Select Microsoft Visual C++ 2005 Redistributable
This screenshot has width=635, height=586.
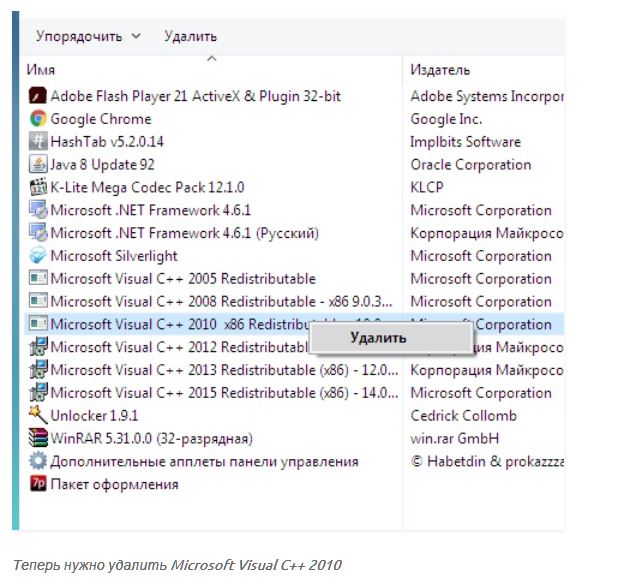[182, 279]
